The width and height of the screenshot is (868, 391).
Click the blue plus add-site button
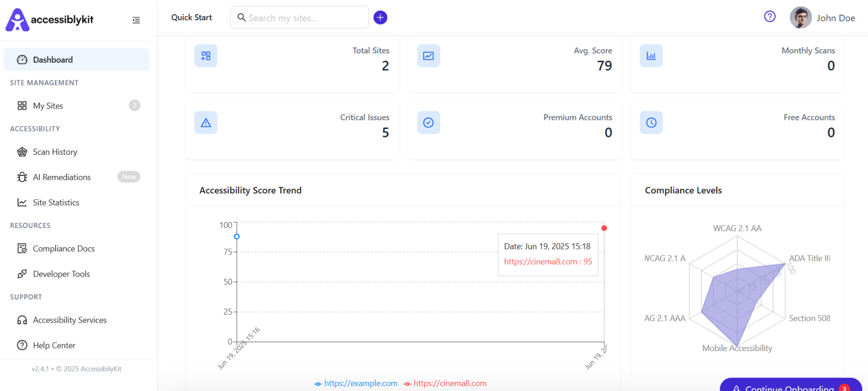[380, 18]
